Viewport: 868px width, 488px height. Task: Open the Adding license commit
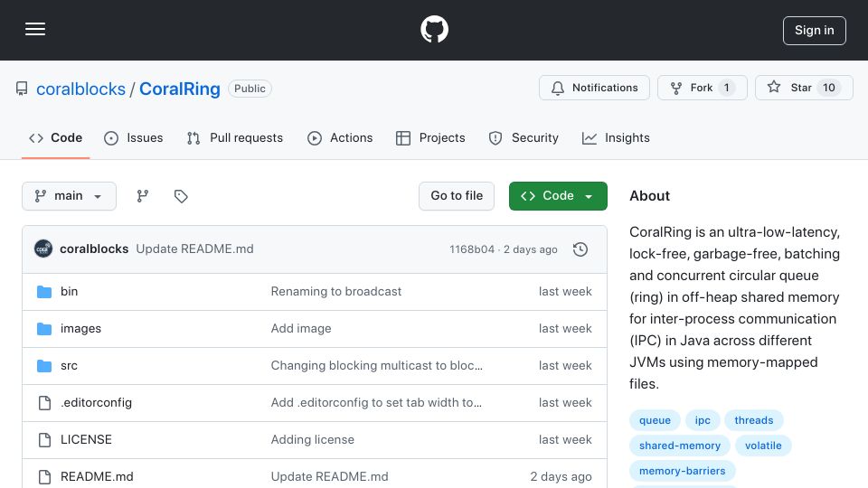point(312,440)
